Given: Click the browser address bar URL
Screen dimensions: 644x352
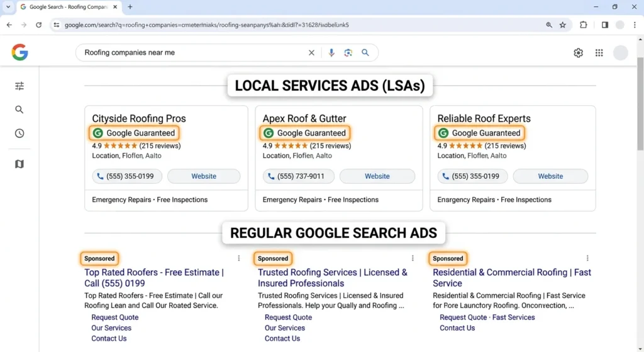Looking at the screenshot, I should tap(206, 25).
